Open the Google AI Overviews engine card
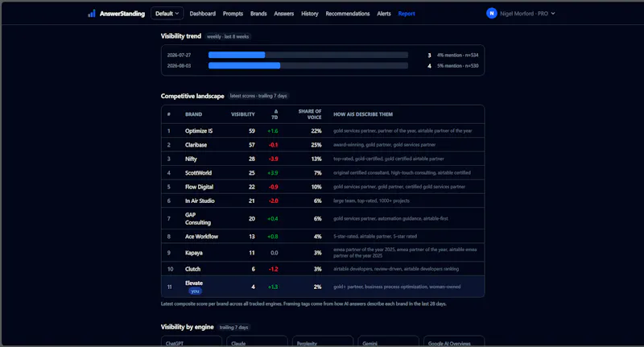The width and height of the screenshot is (644, 347). coord(454,341)
